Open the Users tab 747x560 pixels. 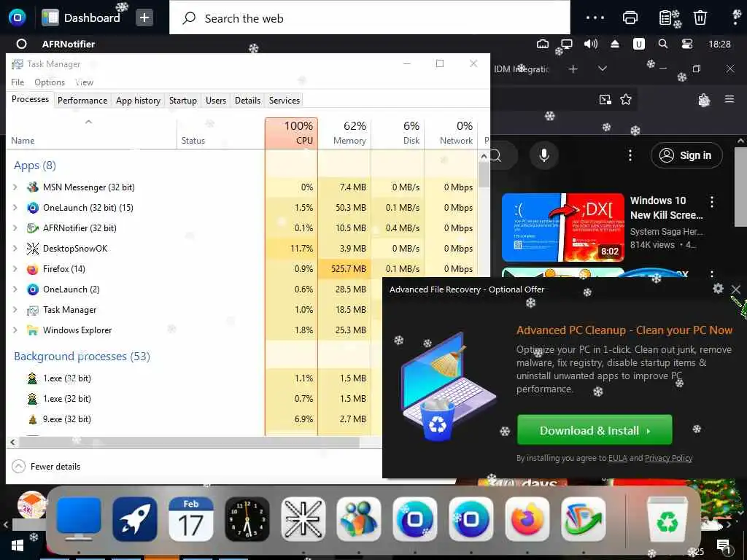click(216, 101)
